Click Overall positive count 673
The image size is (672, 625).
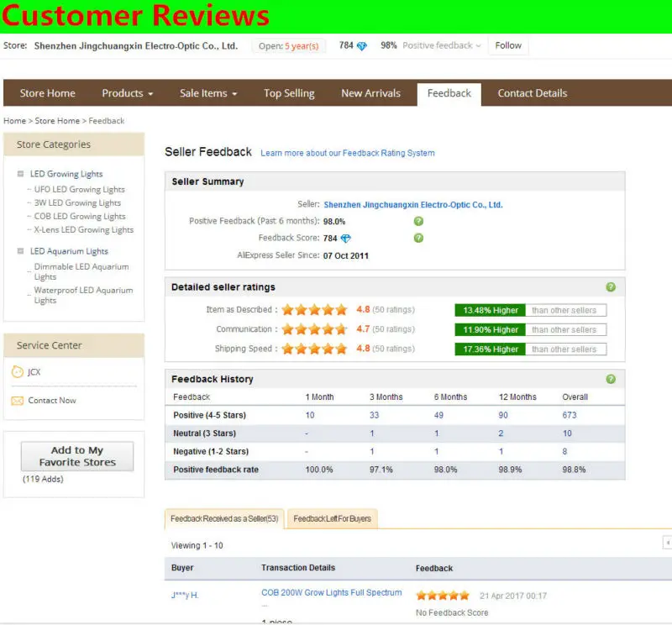(x=570, y=415)
